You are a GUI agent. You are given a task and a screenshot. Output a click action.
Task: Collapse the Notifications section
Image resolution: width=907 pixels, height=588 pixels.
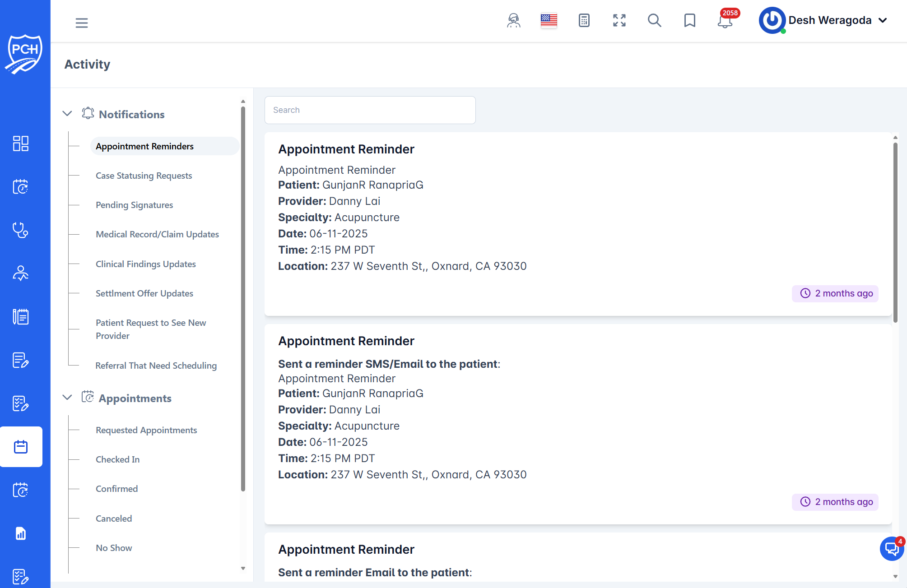tap(67, 114)
